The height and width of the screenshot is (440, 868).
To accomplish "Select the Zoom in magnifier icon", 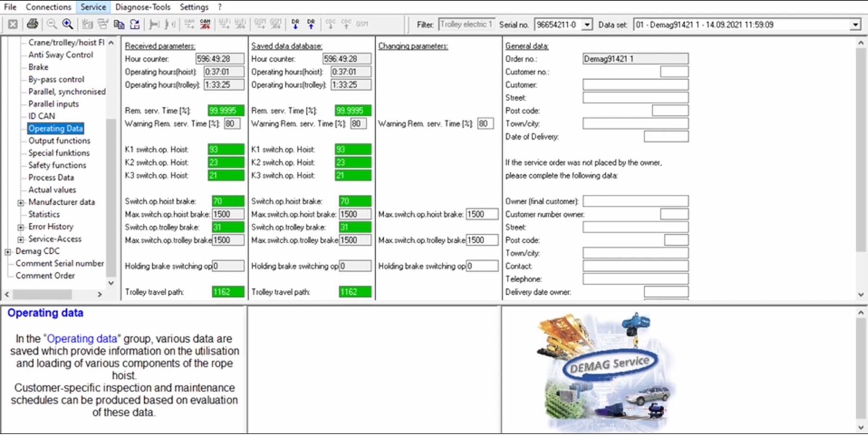I will [x=67, y=24].
